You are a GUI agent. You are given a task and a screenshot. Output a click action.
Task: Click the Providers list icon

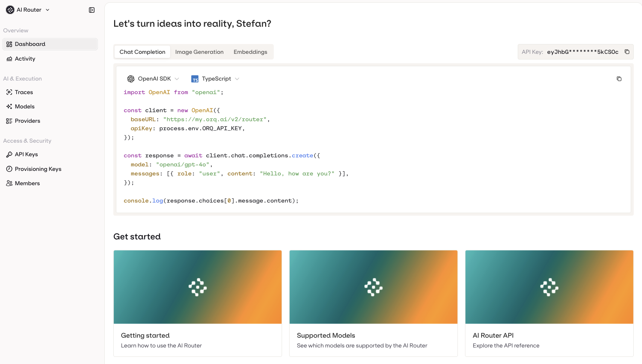[x=9, y=121]
